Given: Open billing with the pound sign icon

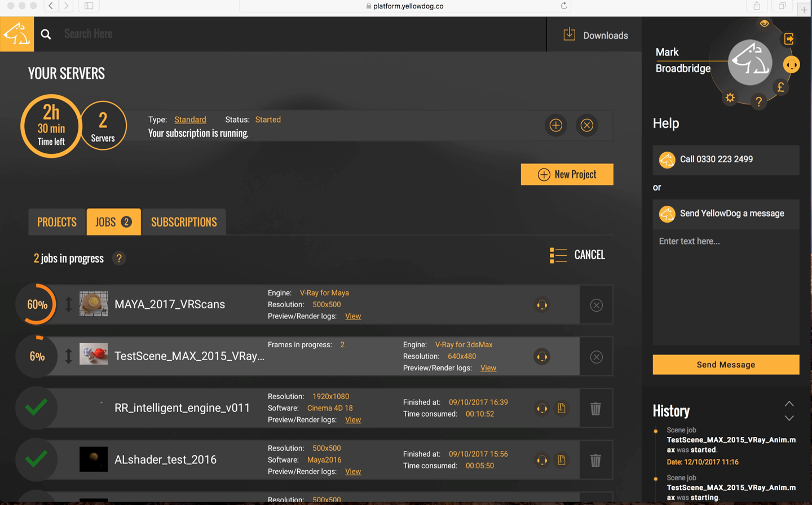Looking at the screenshot, I should [780, 87].
